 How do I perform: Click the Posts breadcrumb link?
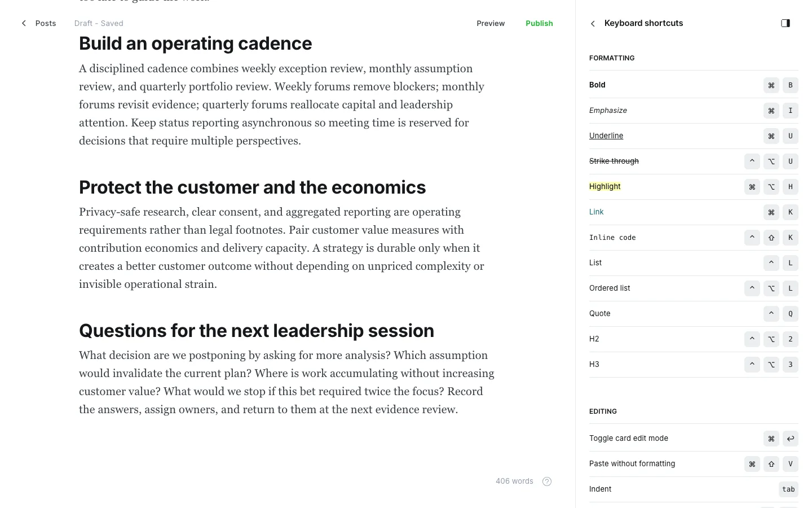tap(46, 23)
